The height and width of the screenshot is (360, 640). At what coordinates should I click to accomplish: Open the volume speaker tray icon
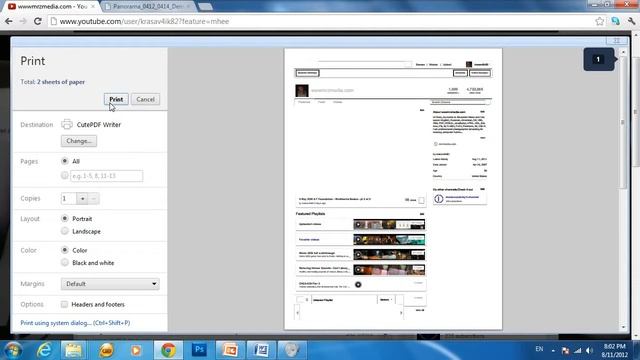pyautogui.click(x=589, y=350)
